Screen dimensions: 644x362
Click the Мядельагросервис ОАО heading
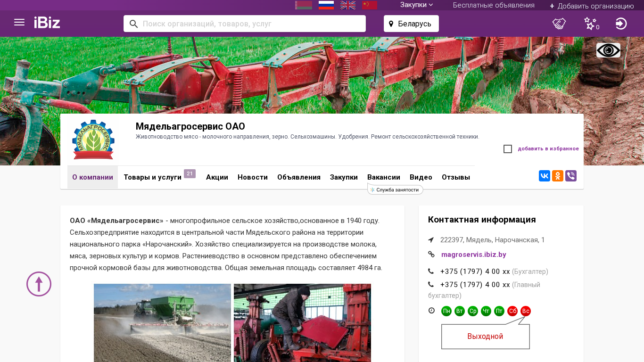click(x=190, y=126)
